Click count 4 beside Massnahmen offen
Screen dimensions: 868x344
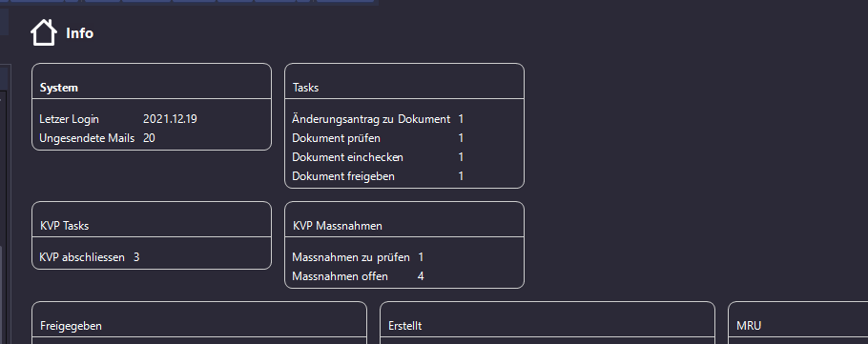click(x=421, y=276)
